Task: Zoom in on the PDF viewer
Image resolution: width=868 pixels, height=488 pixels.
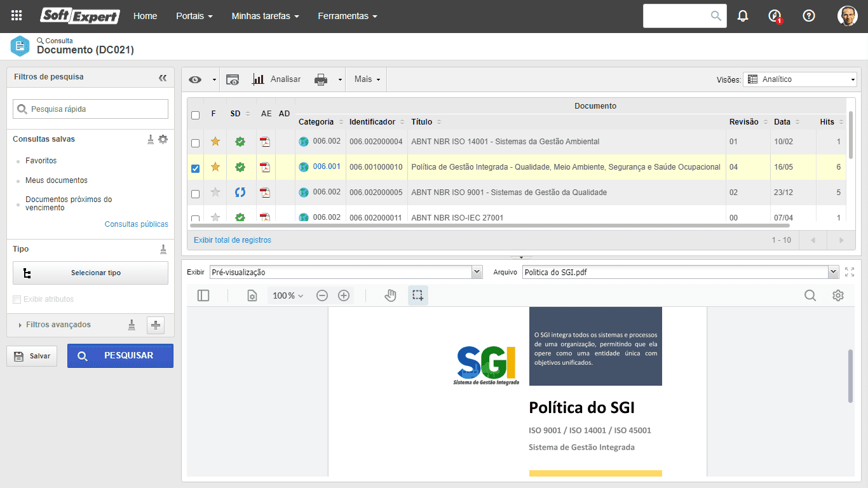Action: (x=344, y=295)
